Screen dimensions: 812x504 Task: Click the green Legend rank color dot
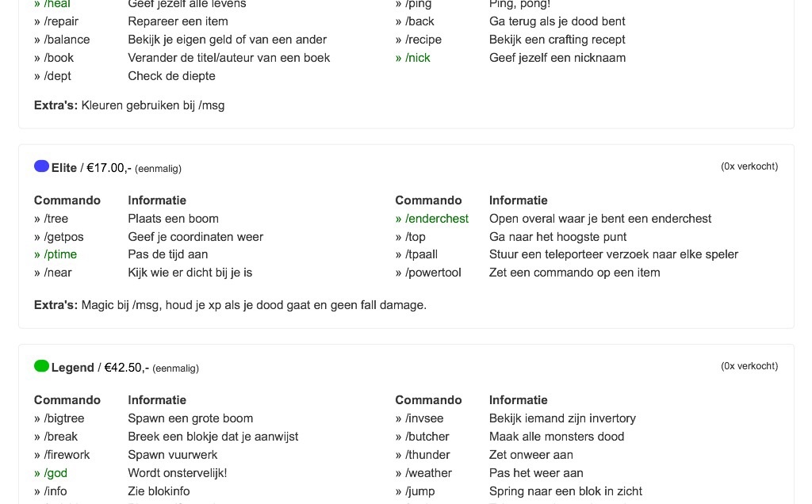point(41,366)
